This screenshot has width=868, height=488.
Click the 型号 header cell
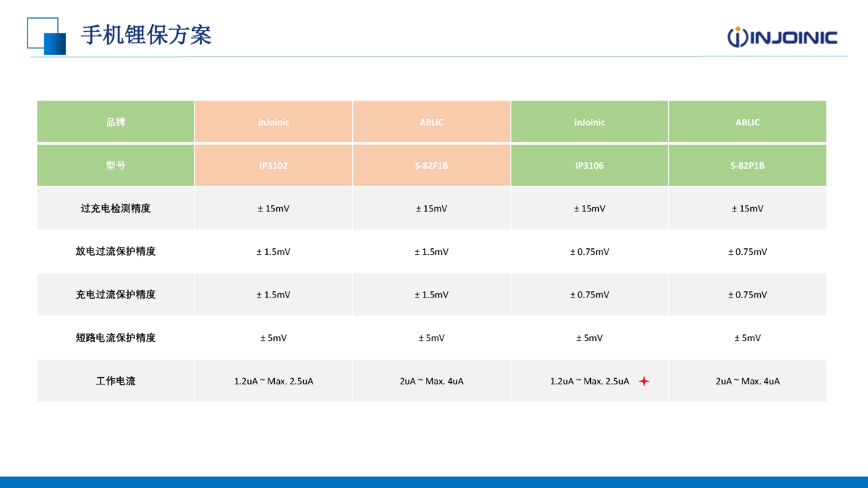[116, 165]
